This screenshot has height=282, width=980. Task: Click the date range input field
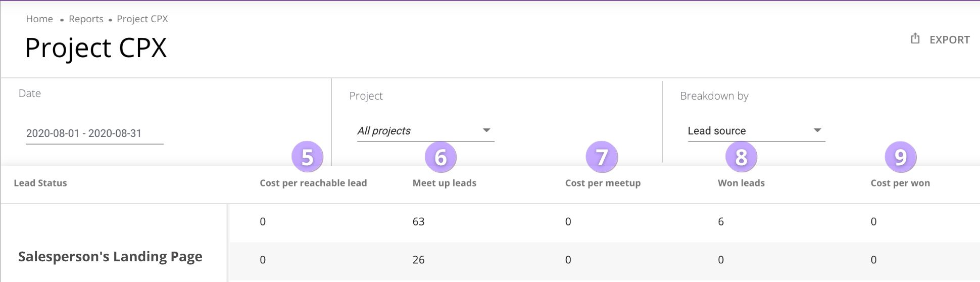tap(94, 133)
